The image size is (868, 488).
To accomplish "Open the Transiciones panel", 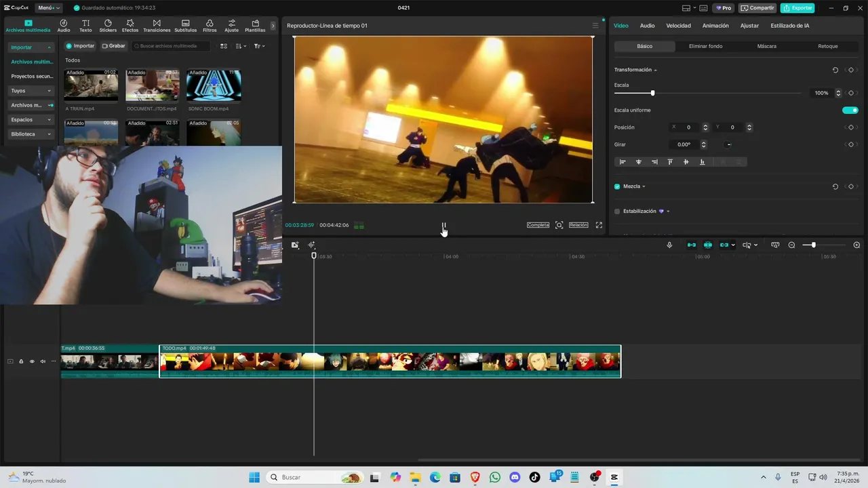I will click(157, 26).
